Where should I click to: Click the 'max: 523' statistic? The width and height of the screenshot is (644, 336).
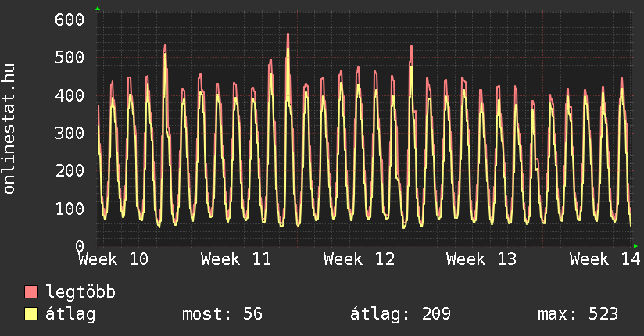point(578,314)
